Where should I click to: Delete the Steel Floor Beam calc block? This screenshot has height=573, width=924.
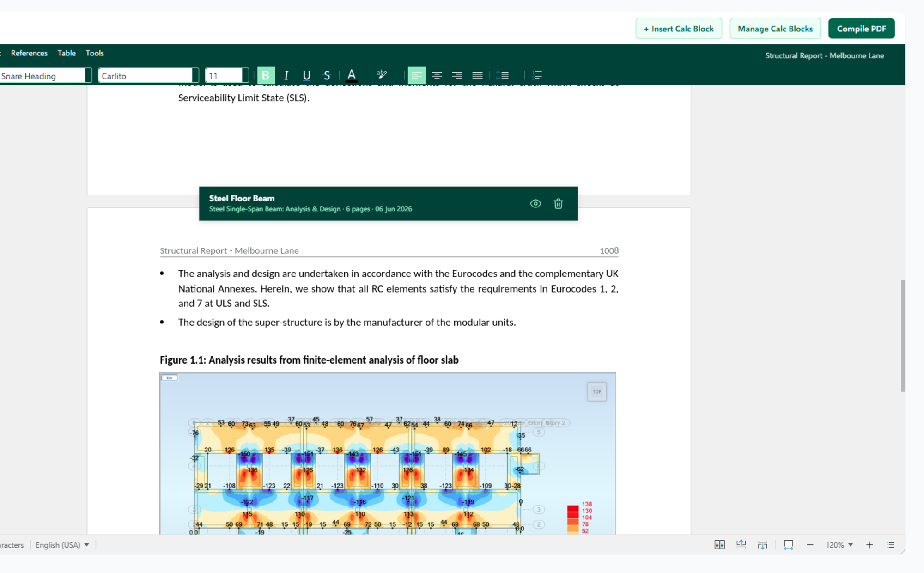click(x=558, y=204)
